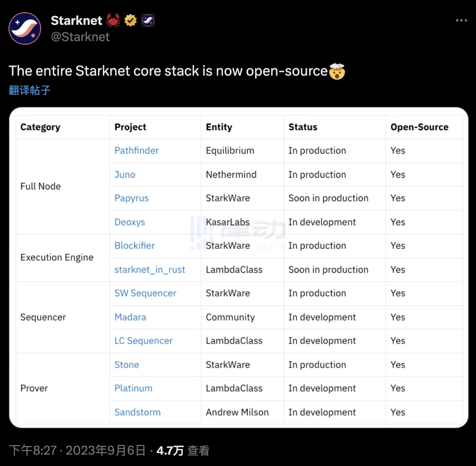The width and height of the screenshot is (476, 466).
Task: Open the starknet_in_rust link
Action: point(150,270)
